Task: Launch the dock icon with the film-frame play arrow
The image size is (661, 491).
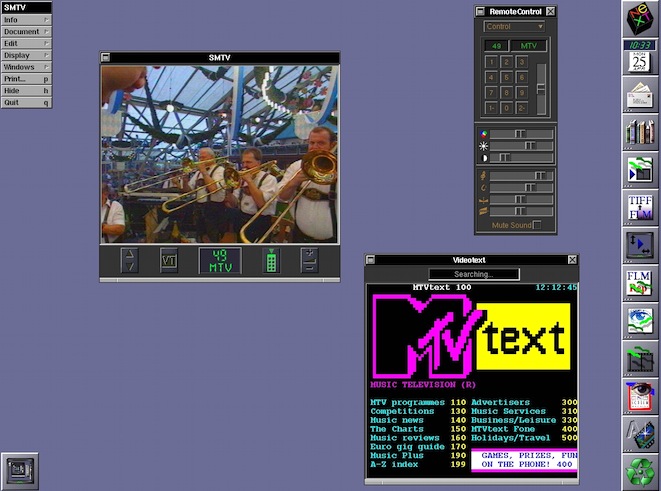Action: (x=640, y=169)
